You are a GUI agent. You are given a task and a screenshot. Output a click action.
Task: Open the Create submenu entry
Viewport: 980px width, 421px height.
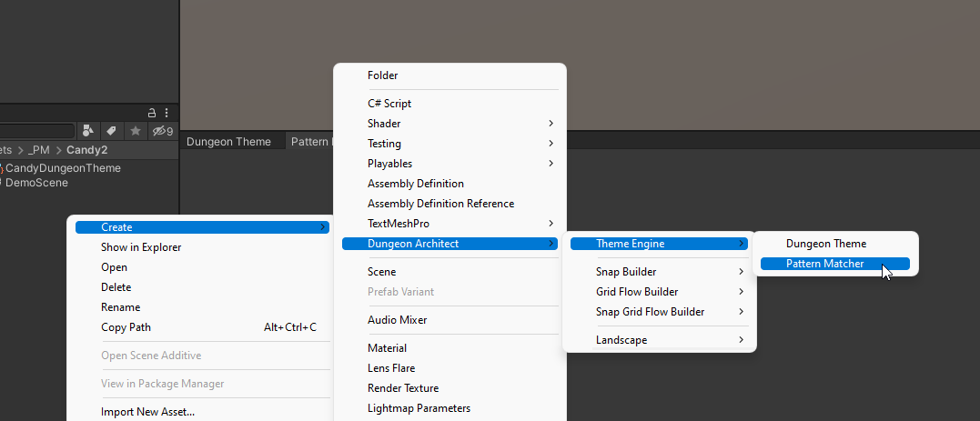(x=202, y=227)
